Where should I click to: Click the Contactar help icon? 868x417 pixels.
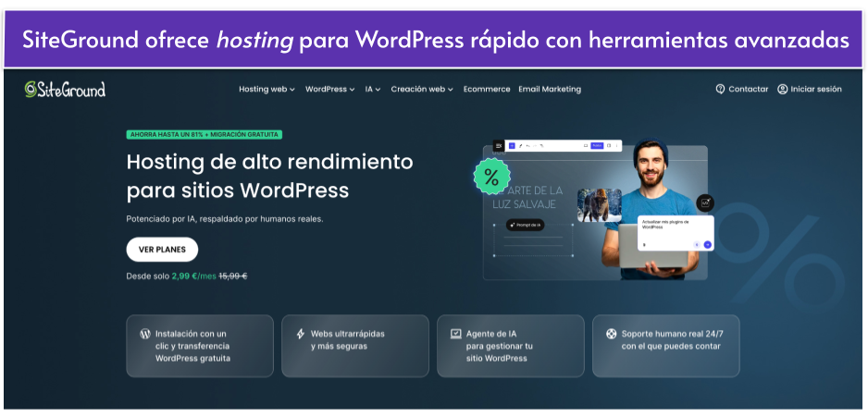(720, 89)
